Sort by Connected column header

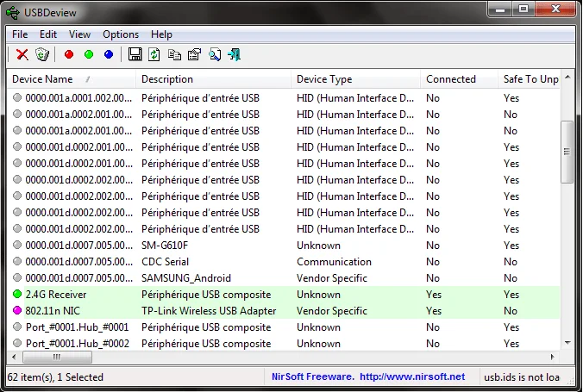pyautogui.click(x=450, y=79)
